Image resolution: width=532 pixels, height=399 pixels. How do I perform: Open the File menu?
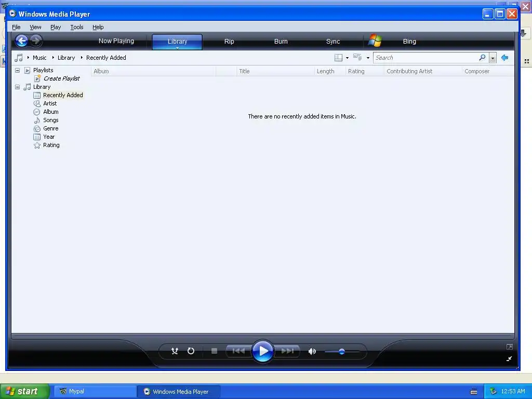click(x=16, y=27)
